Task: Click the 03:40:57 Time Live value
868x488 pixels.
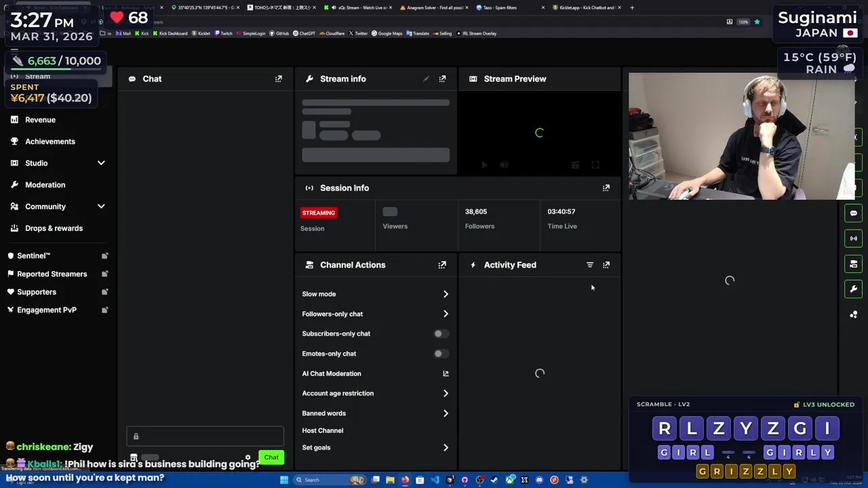Action: pos(561,211)
